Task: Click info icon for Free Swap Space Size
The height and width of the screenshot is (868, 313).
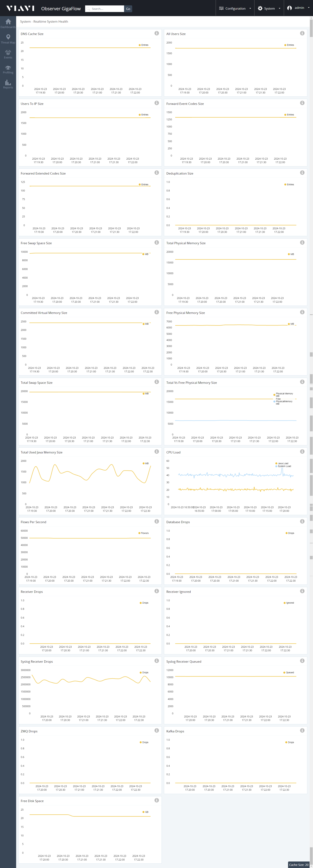Action: pyautogui.click(x=156, y=243)
